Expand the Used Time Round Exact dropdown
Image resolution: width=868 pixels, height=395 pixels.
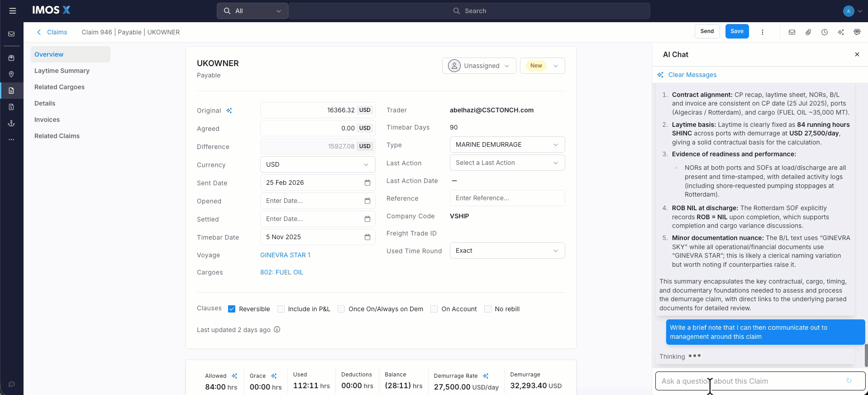pos(507,250)
